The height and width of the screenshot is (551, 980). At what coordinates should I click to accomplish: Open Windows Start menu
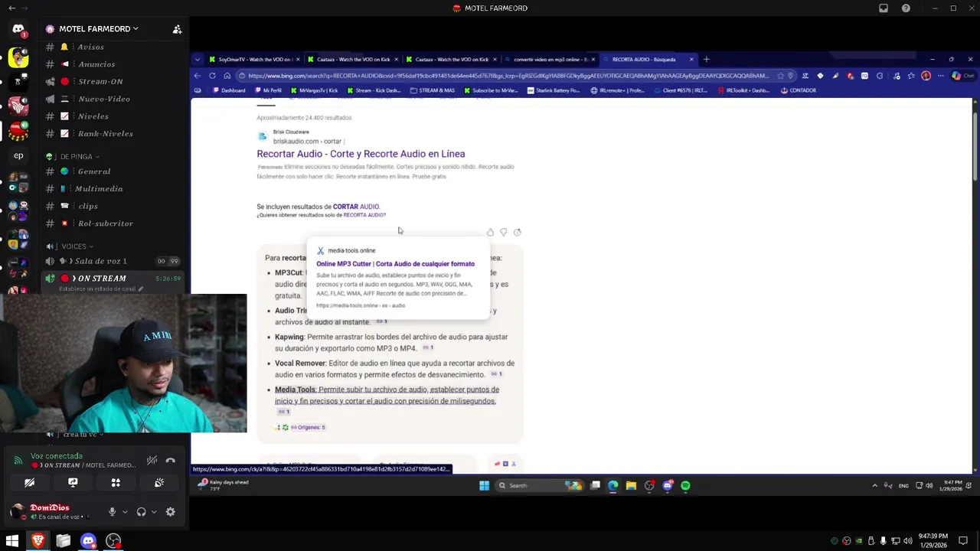coord(12,541)
